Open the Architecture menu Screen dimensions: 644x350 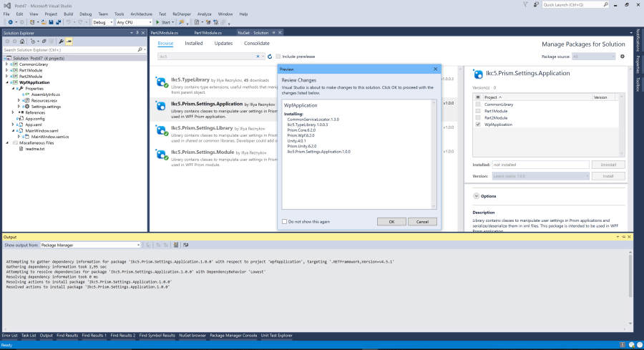[x=141, y=14]
